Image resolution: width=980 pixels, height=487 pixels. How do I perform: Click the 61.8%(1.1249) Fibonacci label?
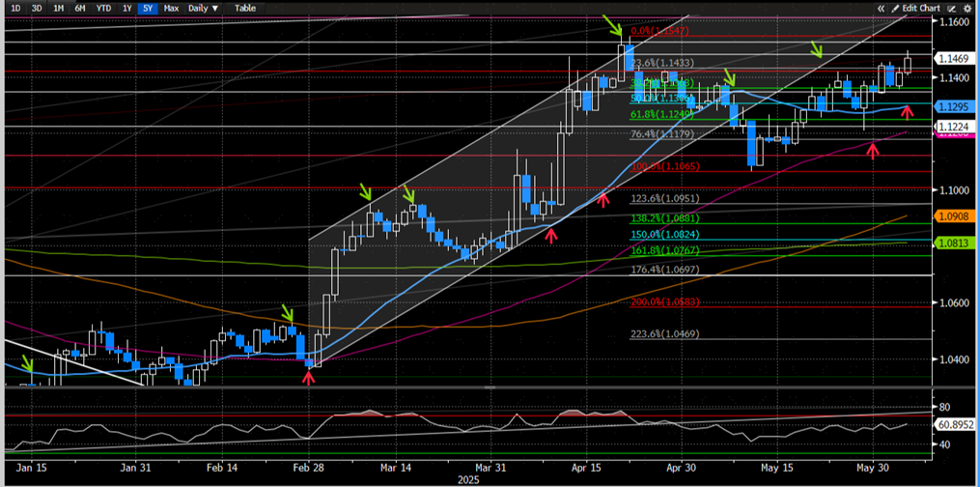pyautogui.click(x=661, y=114)
